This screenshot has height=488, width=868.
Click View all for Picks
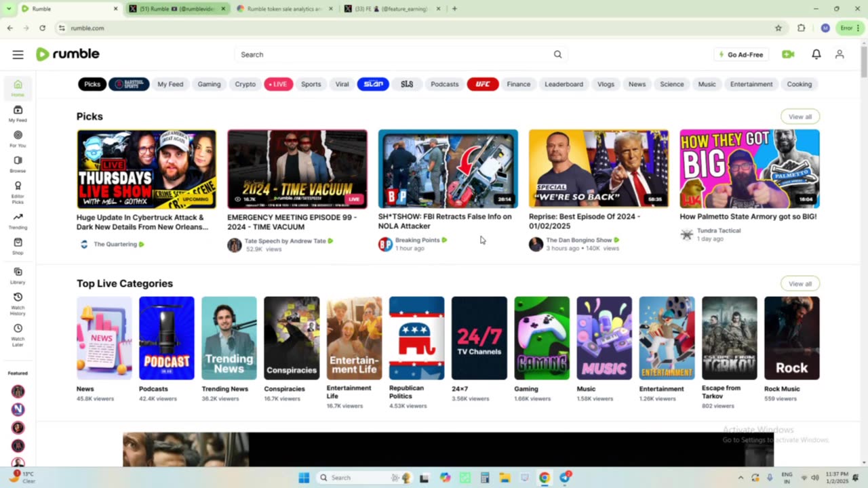pyautogui.click(x=800, y=117)
